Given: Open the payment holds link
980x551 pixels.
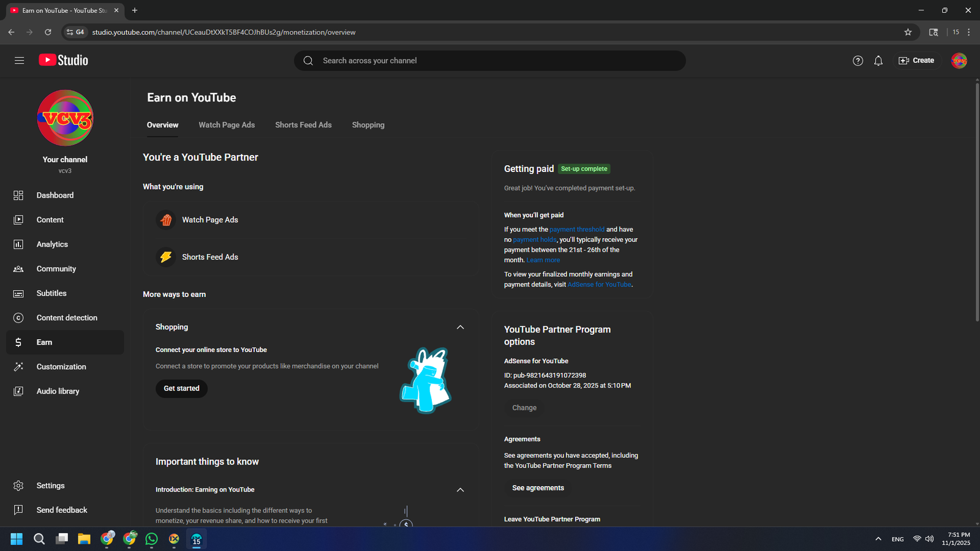Looking at the screenshot, I should (x=535, y=240).
